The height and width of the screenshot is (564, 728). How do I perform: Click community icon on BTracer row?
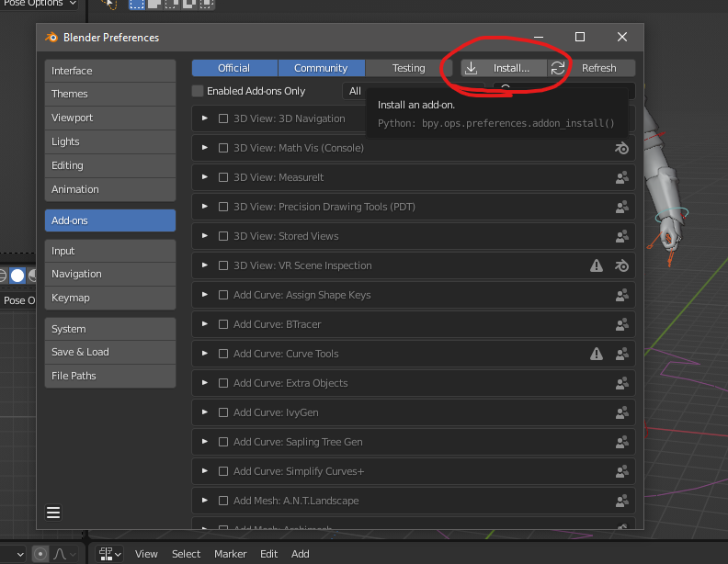click(x=621, y=324)
